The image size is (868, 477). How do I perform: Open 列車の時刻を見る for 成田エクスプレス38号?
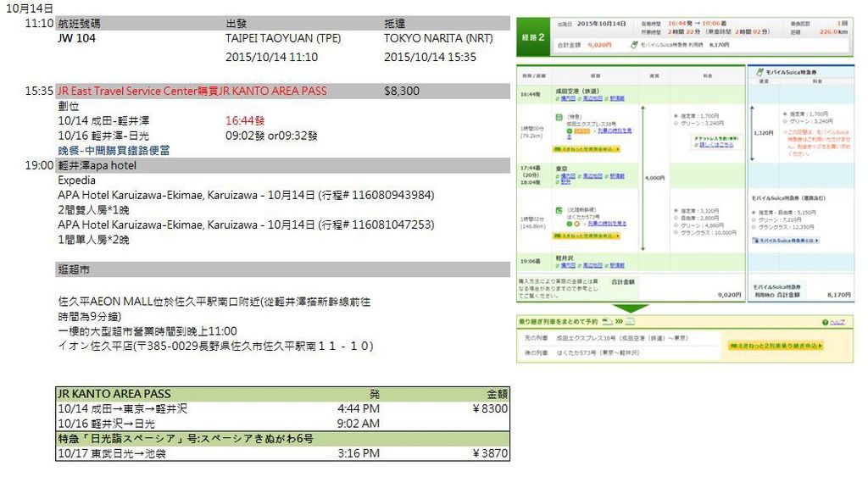point(615,130)
